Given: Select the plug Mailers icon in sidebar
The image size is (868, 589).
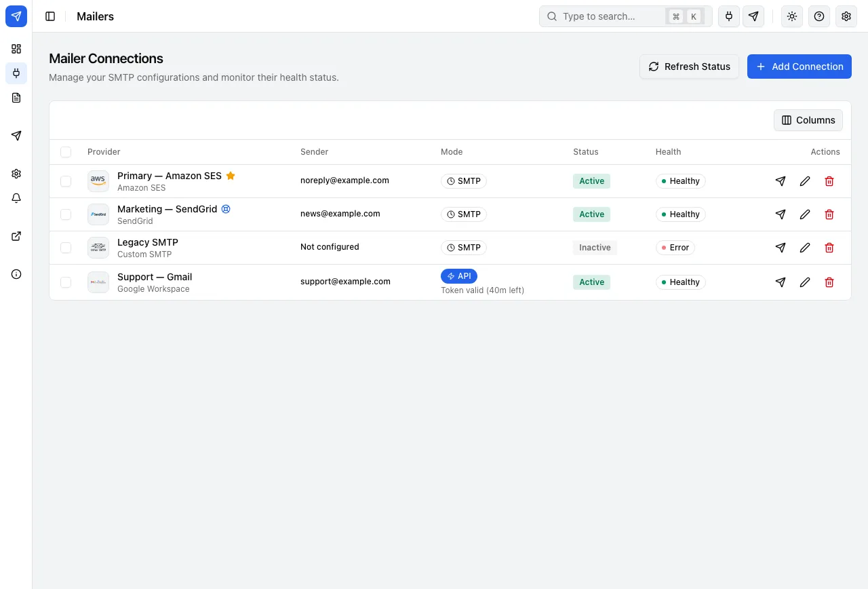Looking at the screenshot, I should coord(16,73).
